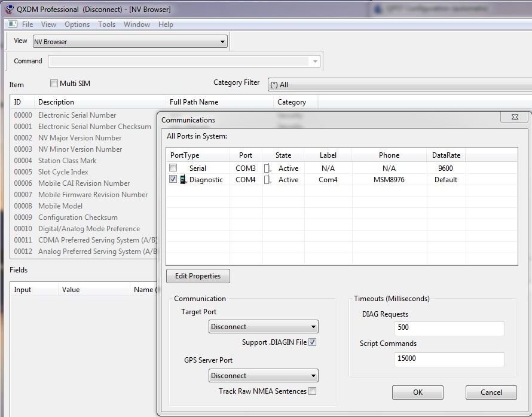Screen dimensions: 532x417
Task: Sort by the Label column header
Action: coord(328,155)
